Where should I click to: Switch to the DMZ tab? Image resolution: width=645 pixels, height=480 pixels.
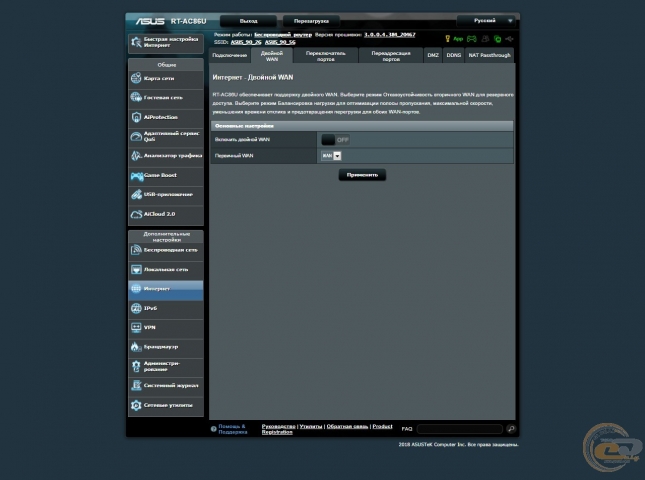[433, 56]
